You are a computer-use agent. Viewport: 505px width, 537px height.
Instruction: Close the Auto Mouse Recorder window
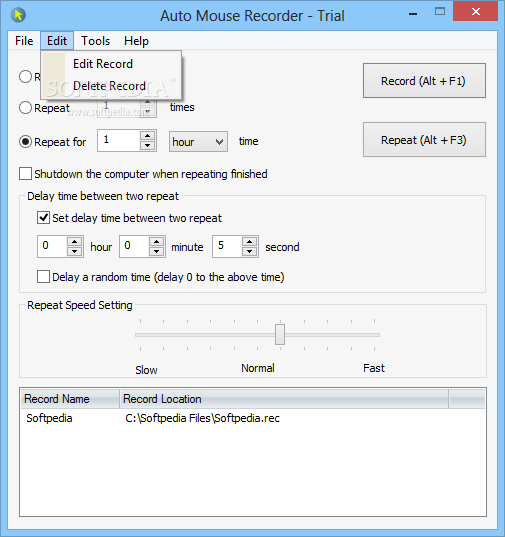476,12
